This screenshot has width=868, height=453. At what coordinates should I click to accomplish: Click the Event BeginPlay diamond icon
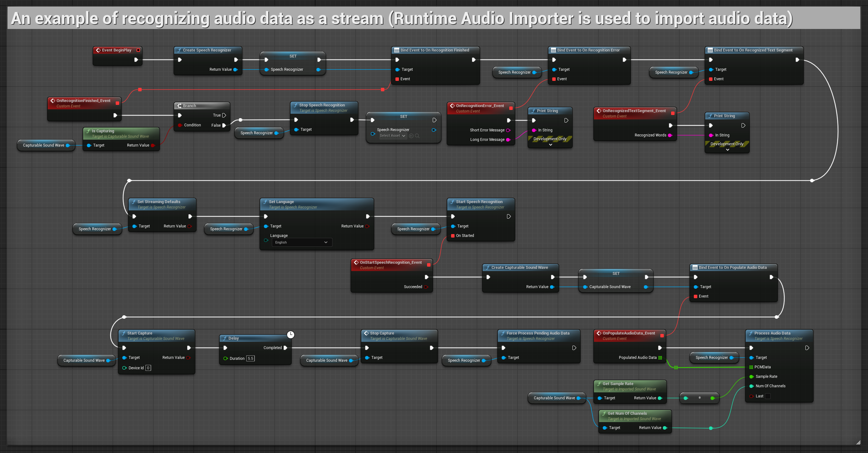(98, 50)
